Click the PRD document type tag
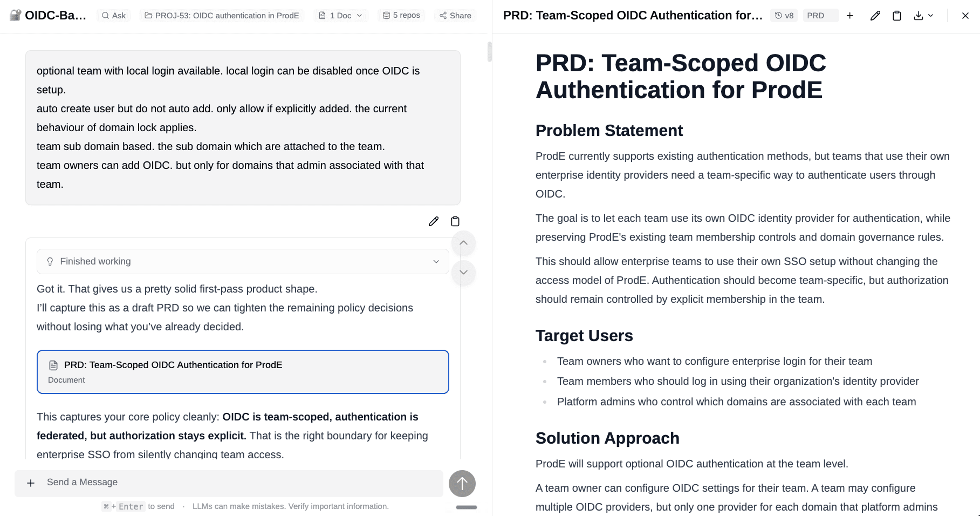This screenshot has width=980, height=516. click(x=821, y=16)
